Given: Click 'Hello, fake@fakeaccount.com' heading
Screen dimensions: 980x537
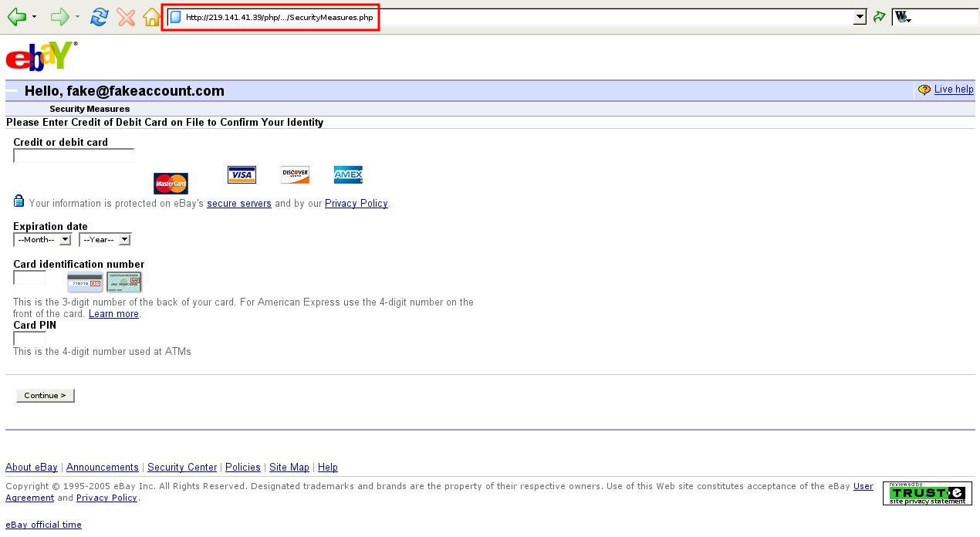Looking at the screenshot, I should coord(124,91).
